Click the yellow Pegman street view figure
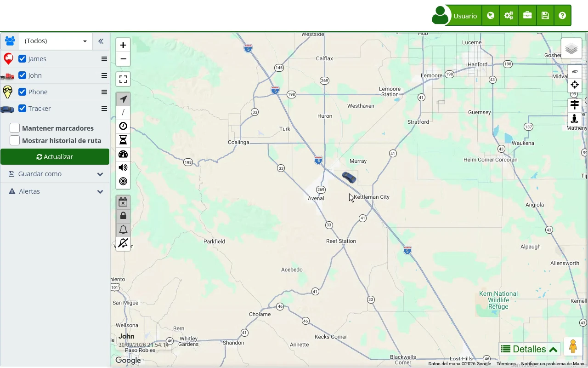The image size is (588, 368). click(x=573, y=347)
